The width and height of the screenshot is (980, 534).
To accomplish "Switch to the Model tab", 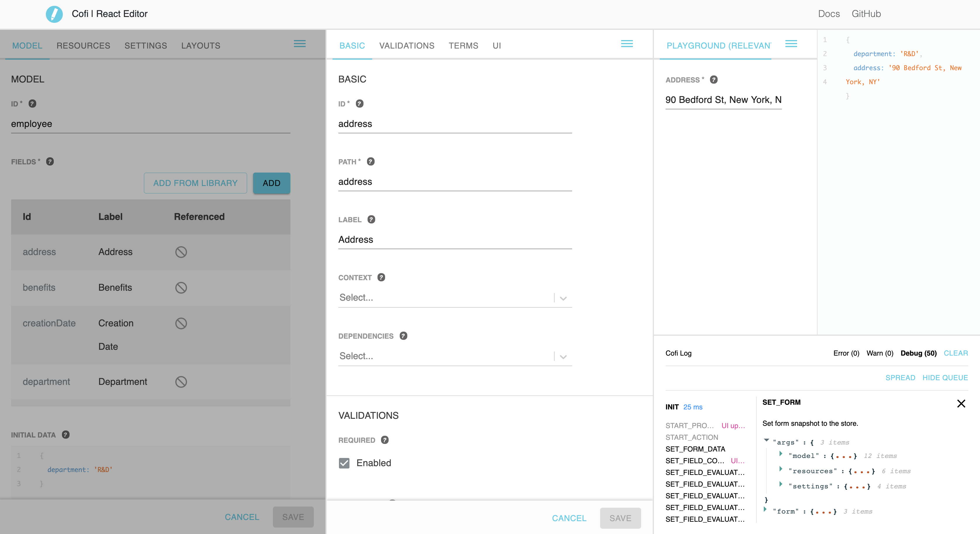I will pyautogui.click(x=27, y=46).
